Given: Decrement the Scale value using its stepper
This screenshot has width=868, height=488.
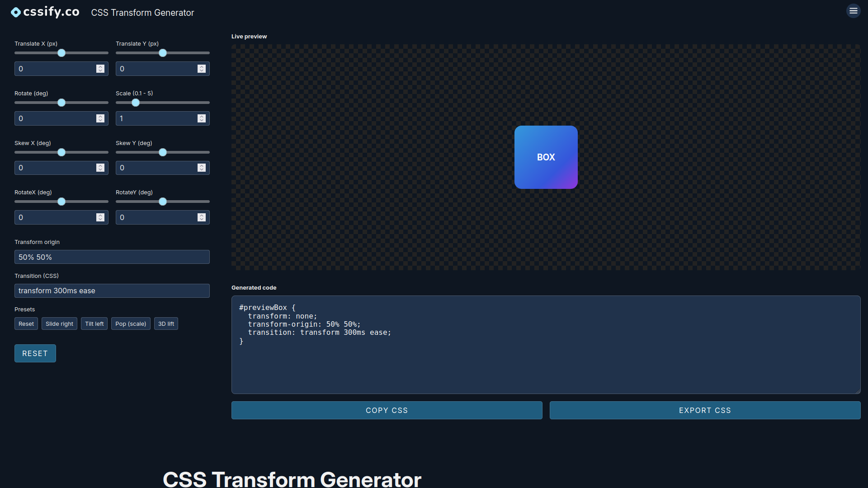Looking at the screenshot, I should point(201,120).
